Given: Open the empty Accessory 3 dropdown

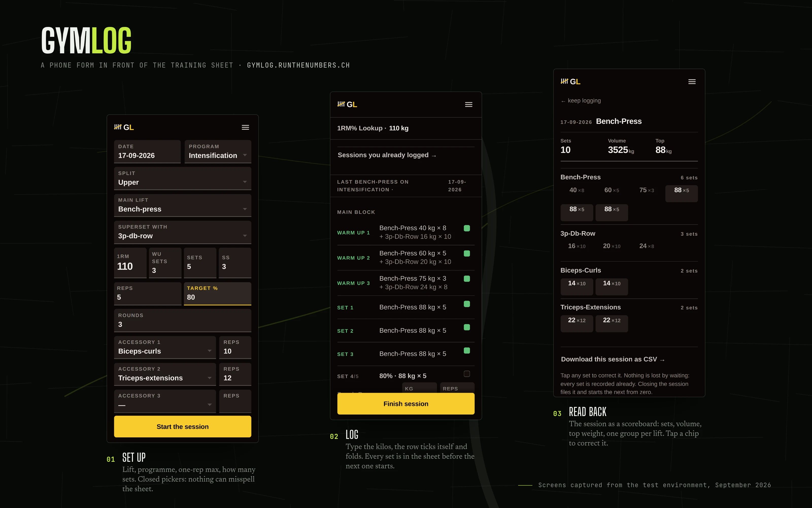Looking at the screenshot, I should click(x=165, y=401).
